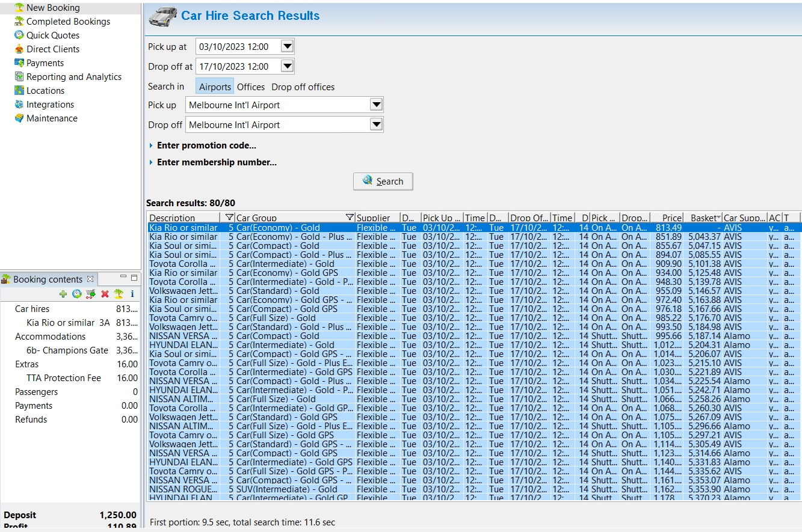Switch to the Booking contents tab
Viewport: 802px width, 532px height.
(48, 279)
